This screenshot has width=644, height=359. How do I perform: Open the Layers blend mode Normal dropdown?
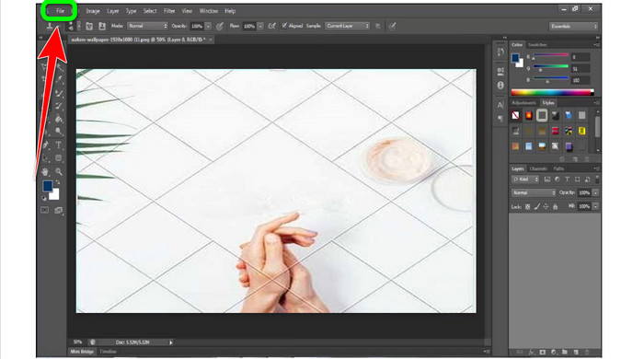click(534, 192)
